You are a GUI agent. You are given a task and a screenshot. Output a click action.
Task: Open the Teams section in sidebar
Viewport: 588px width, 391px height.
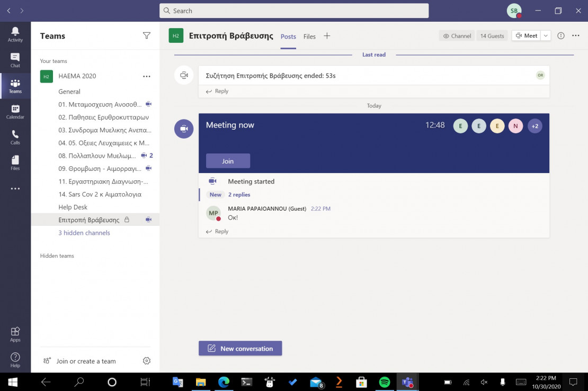pos(15,86)
